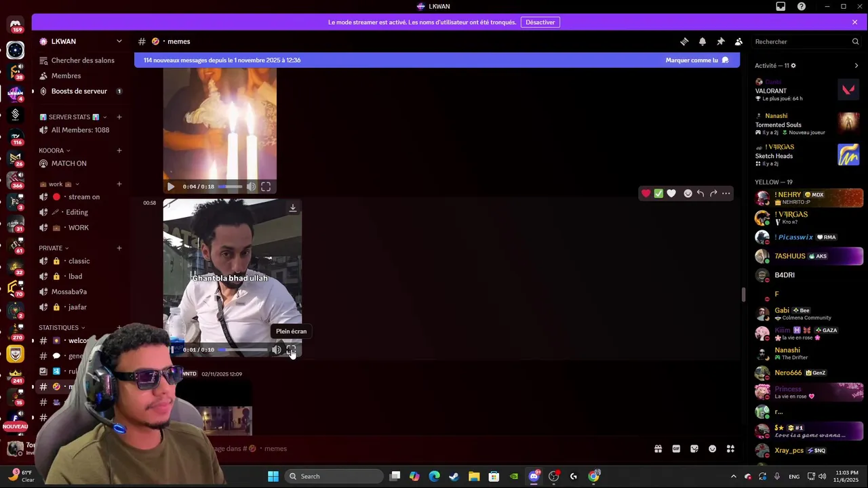Screen dimensions: 868x488
Task: Forward the message with arrow icon
Action: pos(713,193)
